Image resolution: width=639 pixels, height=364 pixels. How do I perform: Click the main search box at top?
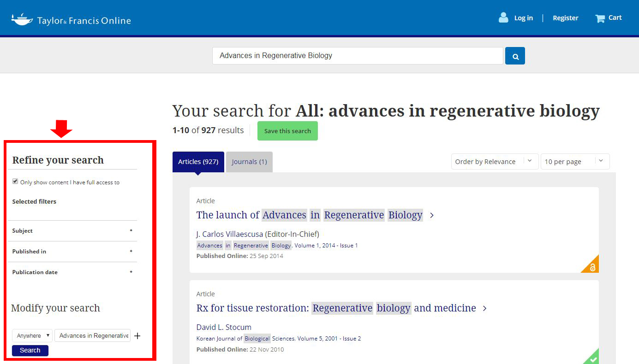(x=358, y=56)
